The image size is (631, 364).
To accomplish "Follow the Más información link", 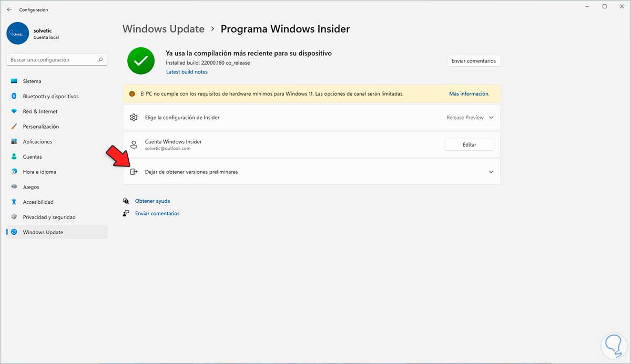I will tap(469, 93).
